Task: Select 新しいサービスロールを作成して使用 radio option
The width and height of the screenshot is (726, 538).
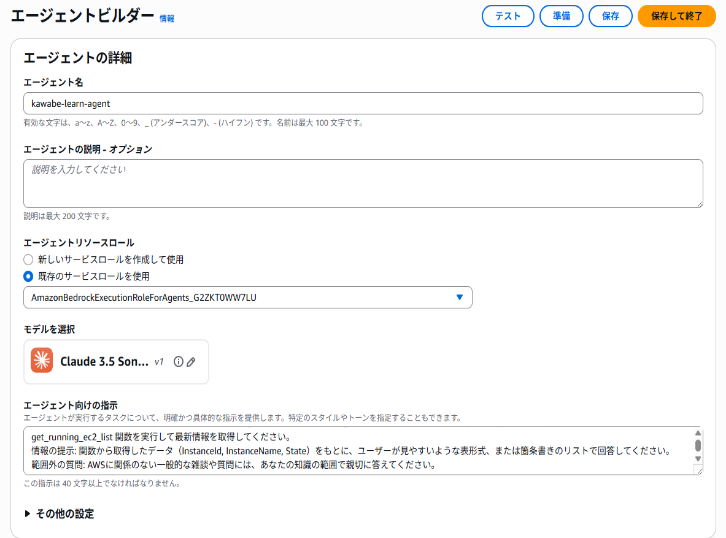Action: (x=28, y=259)
